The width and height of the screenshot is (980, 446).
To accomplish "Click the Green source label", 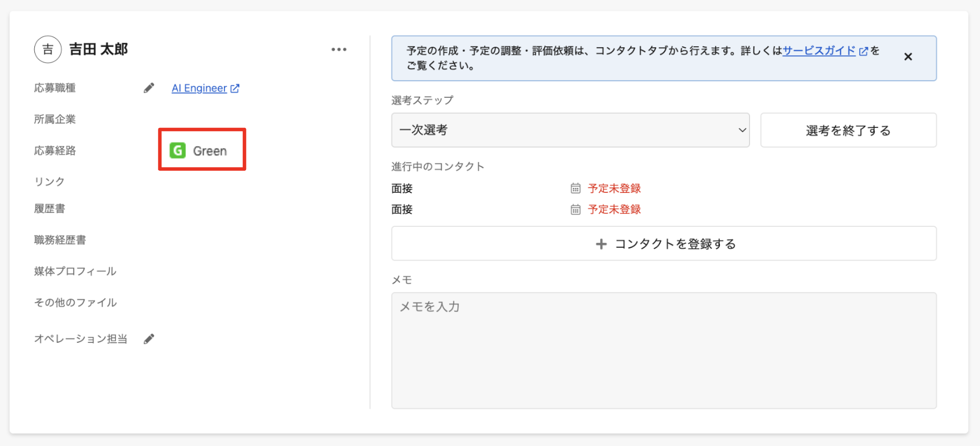I will [x=210, y=151].
